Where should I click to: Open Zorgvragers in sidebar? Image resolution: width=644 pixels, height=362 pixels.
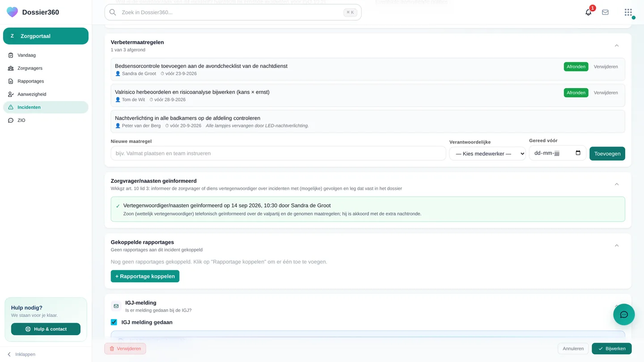pyautogui.click(x=46, y=68)
